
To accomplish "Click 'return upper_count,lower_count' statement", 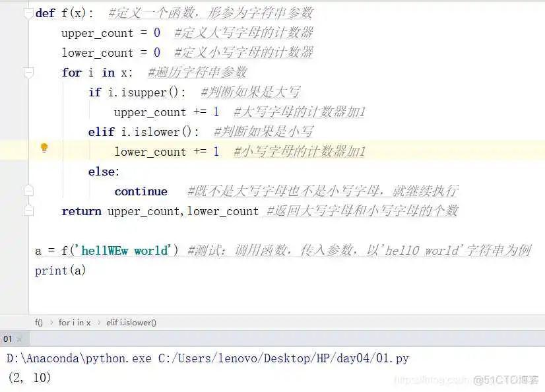I will [x=160, y=211].
